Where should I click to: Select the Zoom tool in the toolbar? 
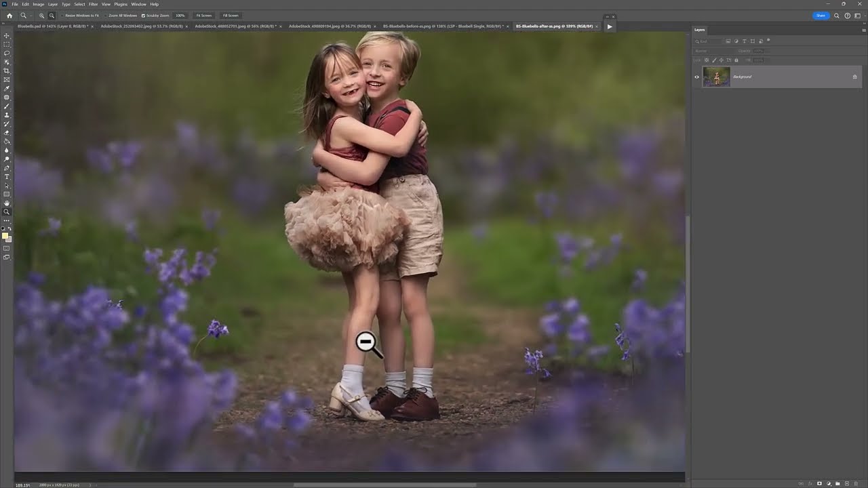[x=7, y=211]
